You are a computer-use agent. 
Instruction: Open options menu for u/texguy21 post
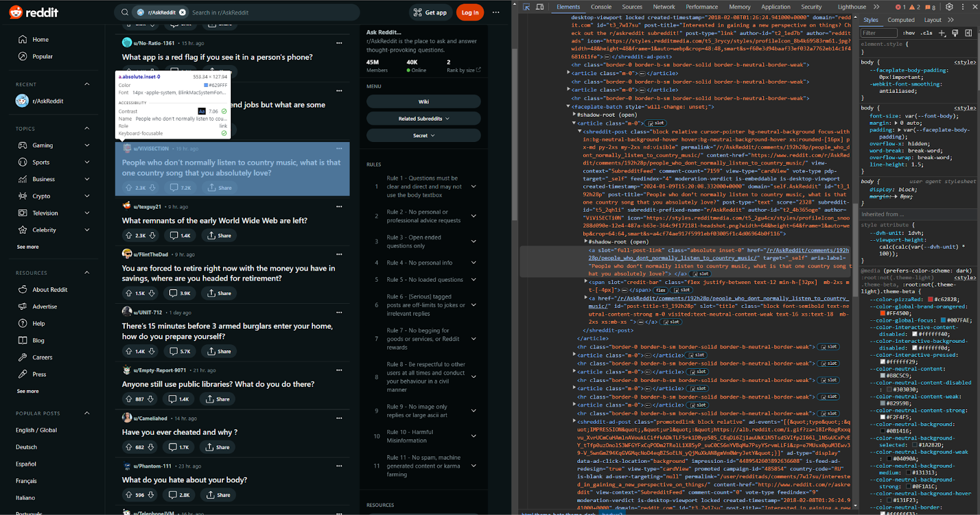coord(339,206)
